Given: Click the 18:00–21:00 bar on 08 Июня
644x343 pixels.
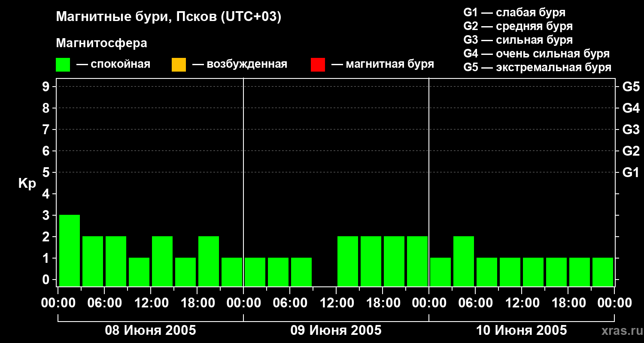Looking at the screenshot, I should 209,261.
